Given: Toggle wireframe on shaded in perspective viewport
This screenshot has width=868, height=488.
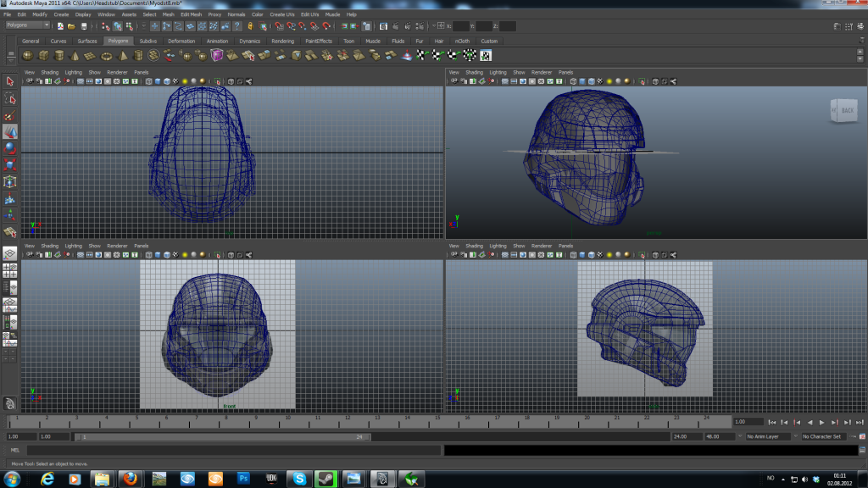Looking at the screenshot, I should (x=591, y=81).
